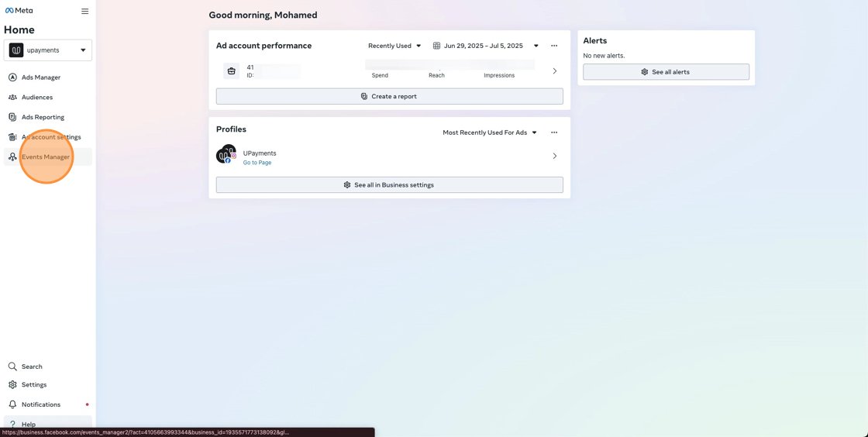Viewport: 868px width, 437px height.
Task: Click the Impressions metric label
Action: pyautogui.click(x=499, y=75)
